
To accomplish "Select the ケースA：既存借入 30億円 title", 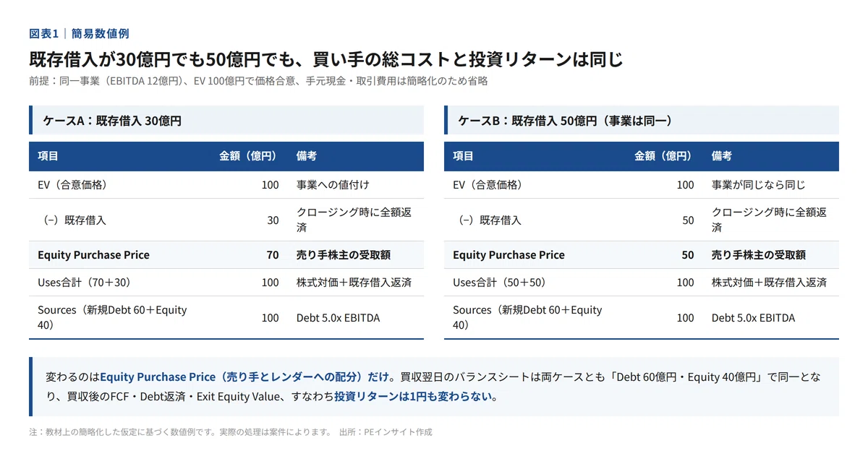I will [112, 121].
